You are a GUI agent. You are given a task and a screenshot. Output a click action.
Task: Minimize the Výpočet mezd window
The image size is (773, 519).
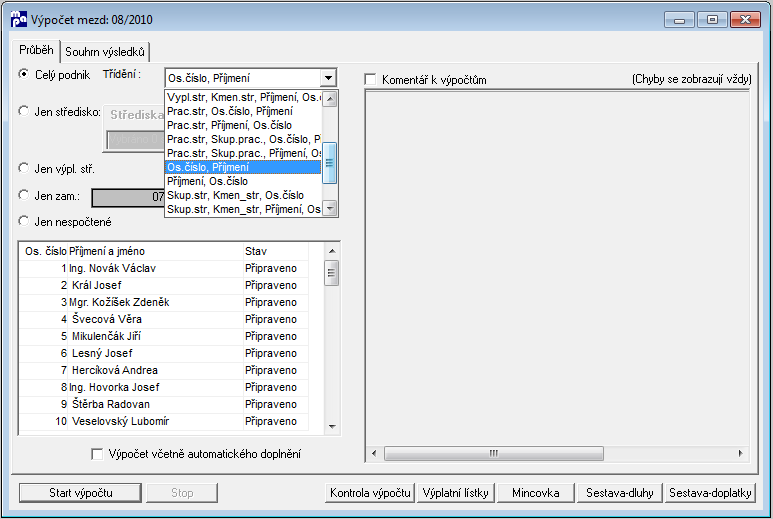[x=679, y=20]
